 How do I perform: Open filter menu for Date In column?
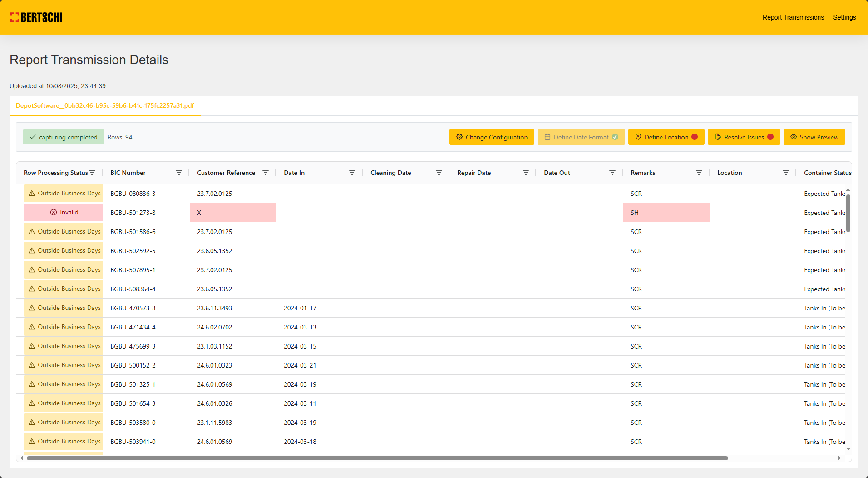(x=352, y=173)
